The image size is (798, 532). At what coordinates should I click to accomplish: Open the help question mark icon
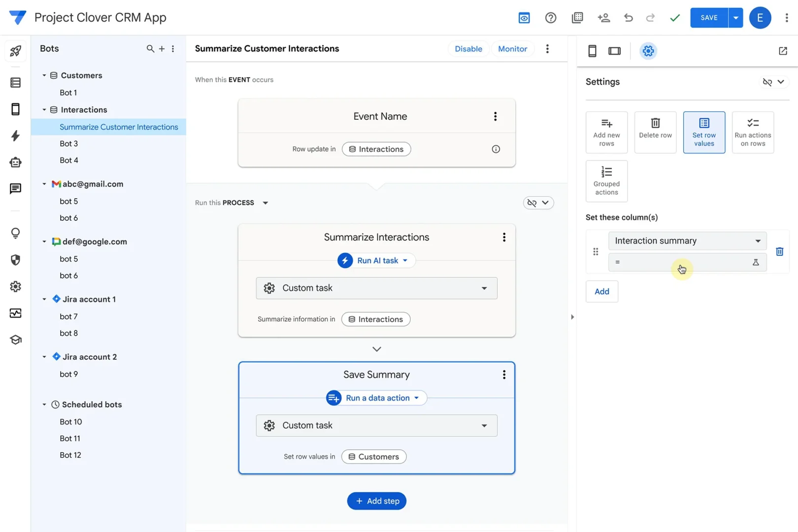pos(551,18)
